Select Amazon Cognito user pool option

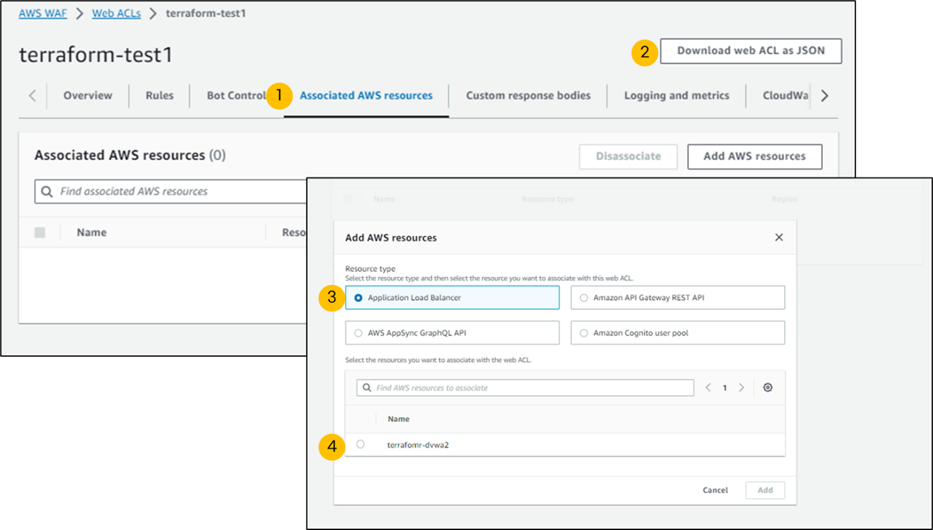[678, 333]
